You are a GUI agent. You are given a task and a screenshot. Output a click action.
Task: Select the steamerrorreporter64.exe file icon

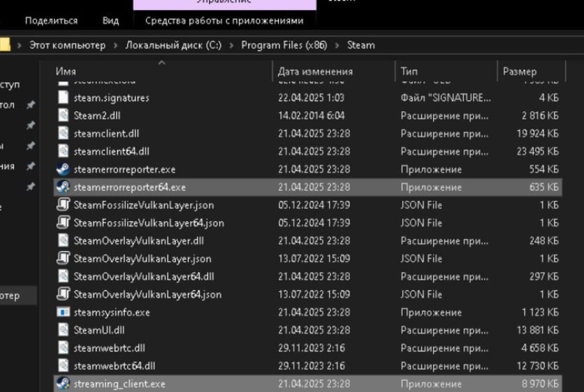(63, 187)
